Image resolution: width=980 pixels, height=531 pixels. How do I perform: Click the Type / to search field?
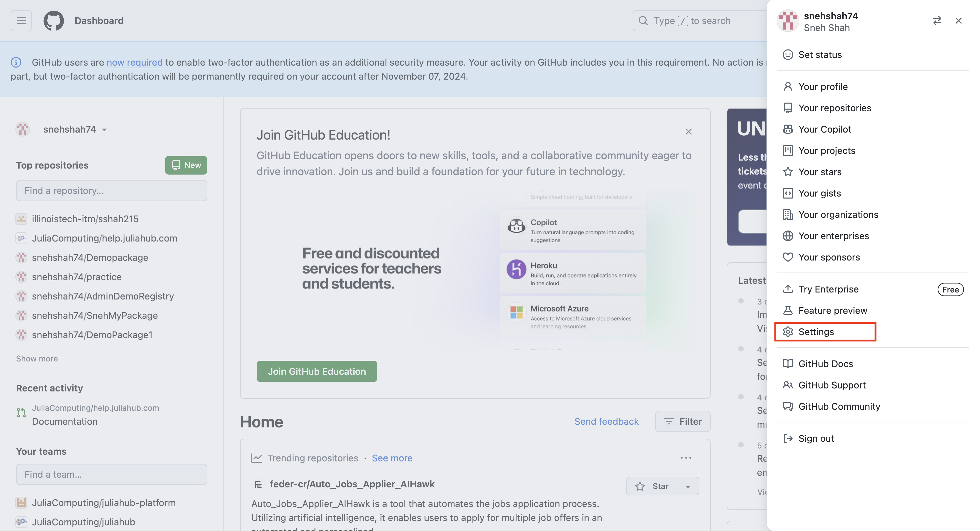pos(700,21)
